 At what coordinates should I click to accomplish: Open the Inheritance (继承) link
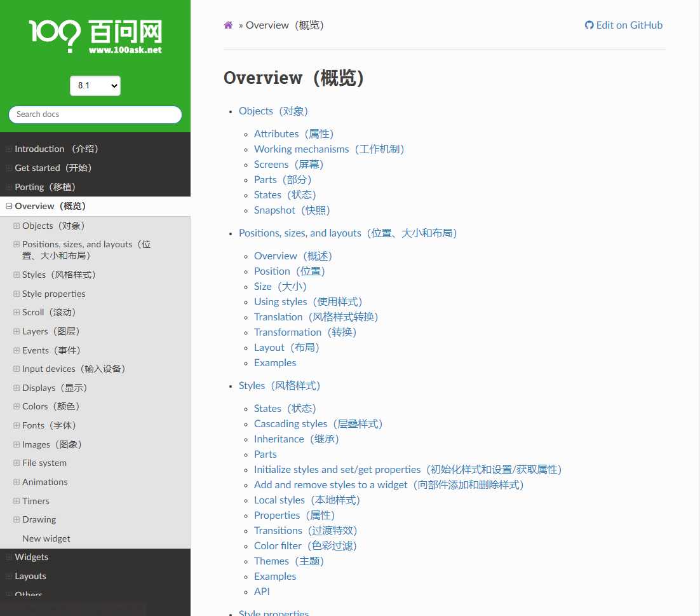pos(297,439)
